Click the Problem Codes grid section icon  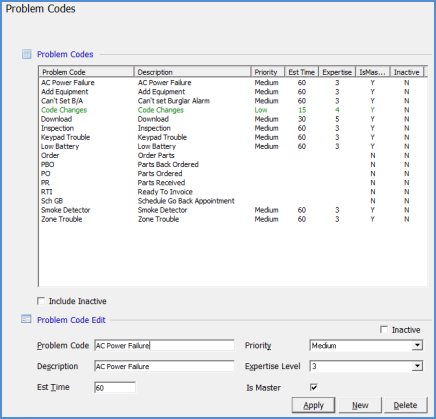pyautogui.click(x=26, y=54)
